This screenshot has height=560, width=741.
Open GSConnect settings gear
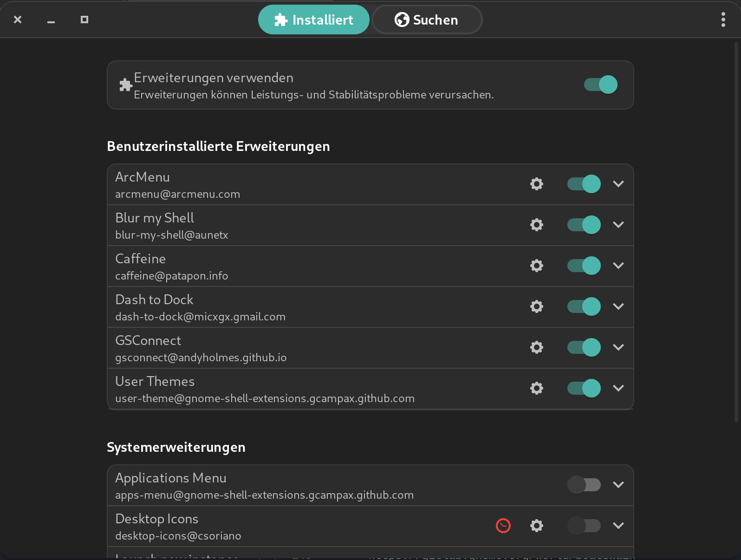(x=537, y=347)
